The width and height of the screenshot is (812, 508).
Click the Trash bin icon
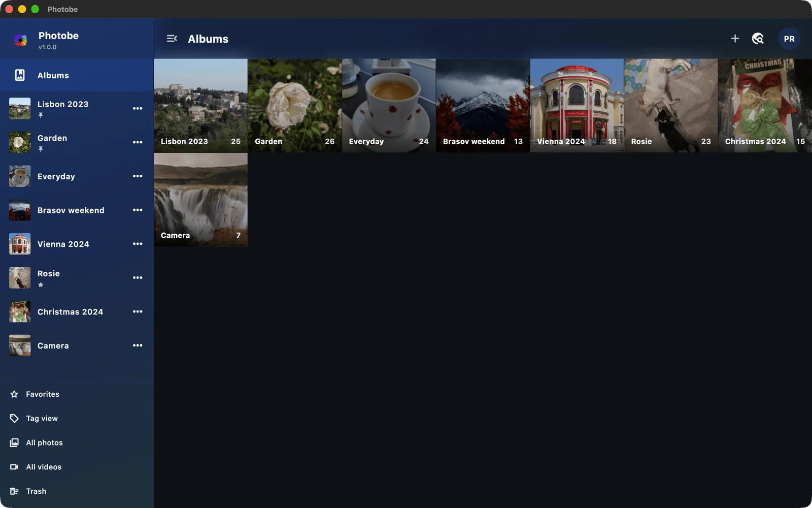click(x=14, y=491)
